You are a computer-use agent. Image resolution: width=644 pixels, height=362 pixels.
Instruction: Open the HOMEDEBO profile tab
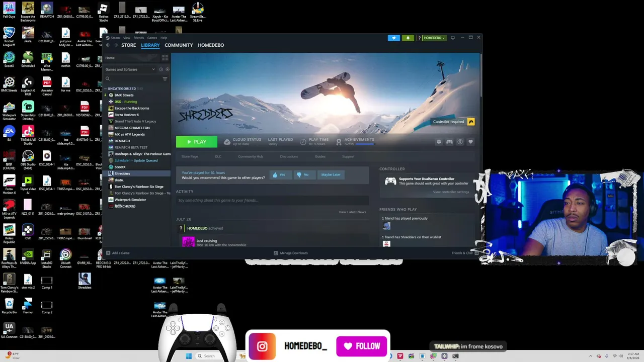click(x=211, y=45)
